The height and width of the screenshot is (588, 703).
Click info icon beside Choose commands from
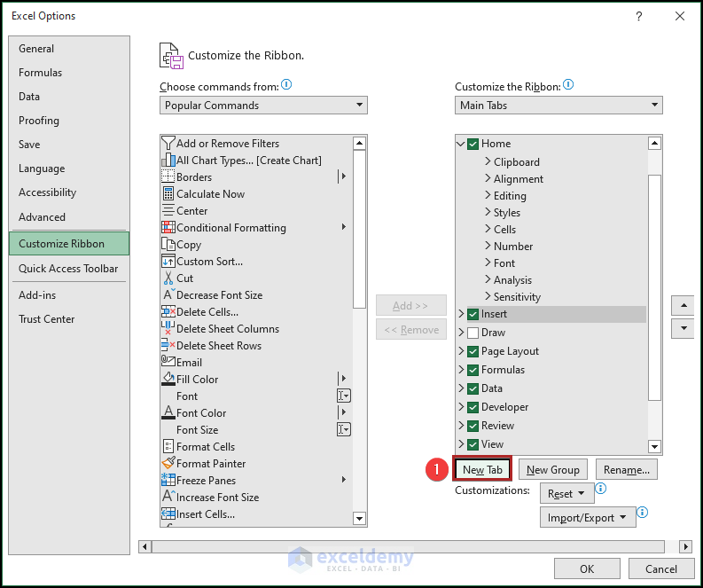pos(286,84)
